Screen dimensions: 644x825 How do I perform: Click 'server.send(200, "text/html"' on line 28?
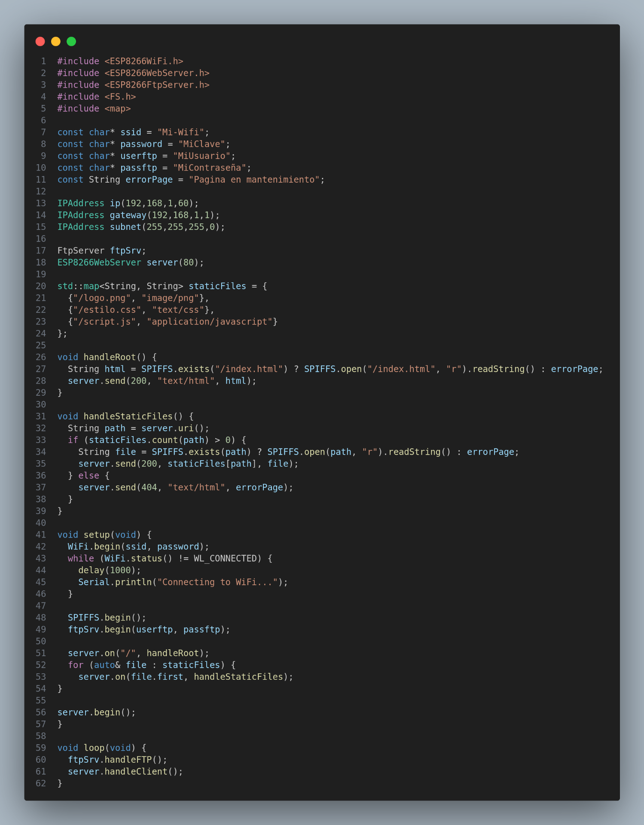coord(141,381)
